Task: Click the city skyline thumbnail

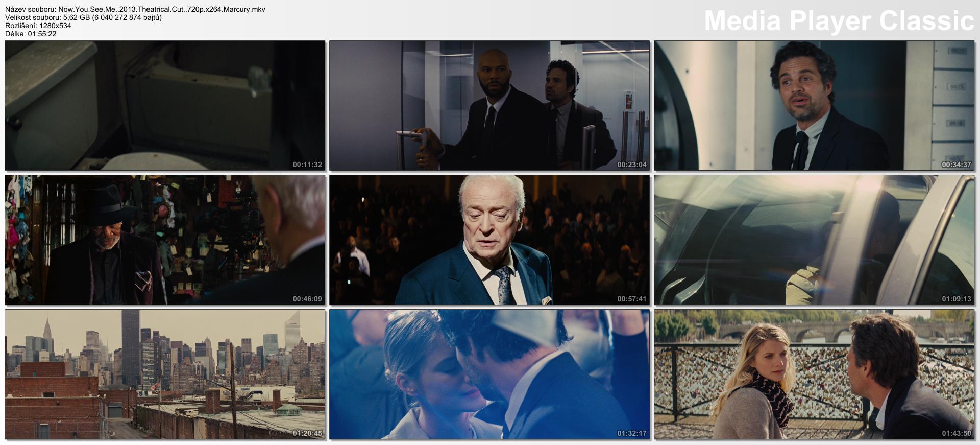Action: (x=165, y=374)
